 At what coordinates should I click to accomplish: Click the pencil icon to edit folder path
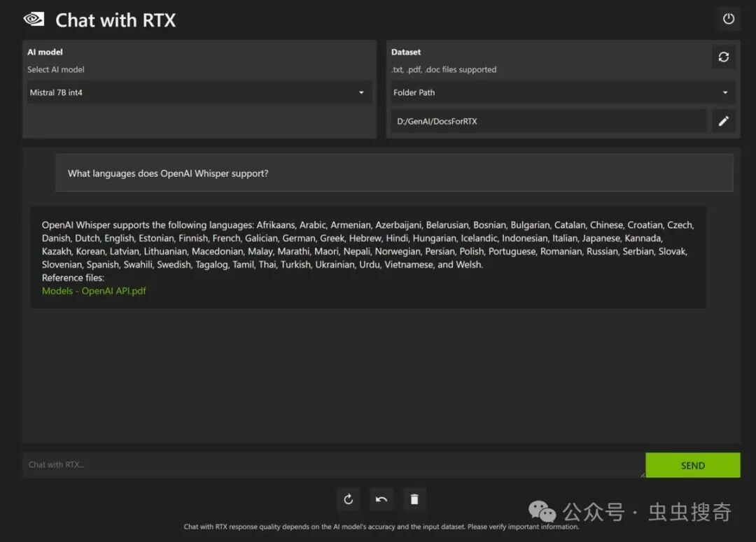(x=723, y=121)
